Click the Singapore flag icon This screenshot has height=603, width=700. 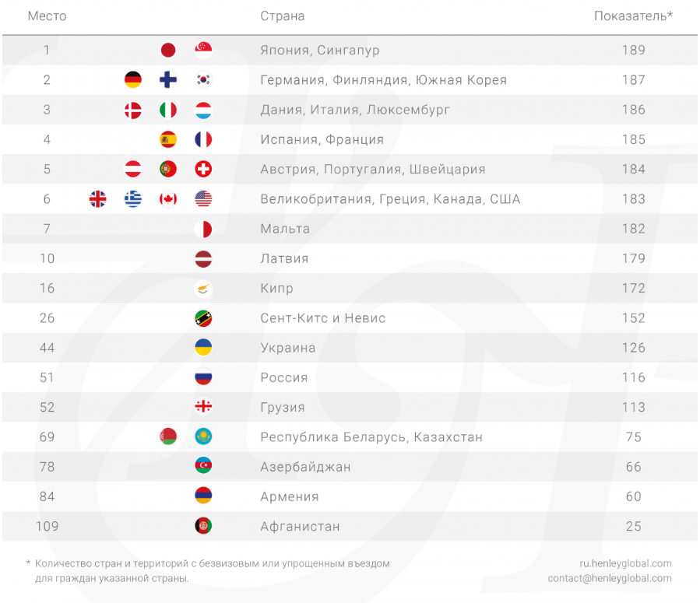tap(203, 51)
